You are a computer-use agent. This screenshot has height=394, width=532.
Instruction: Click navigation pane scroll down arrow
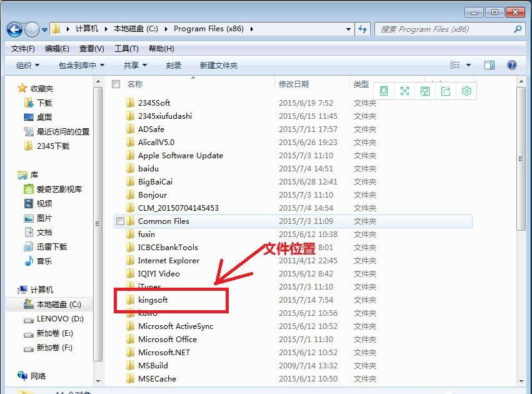98,381
